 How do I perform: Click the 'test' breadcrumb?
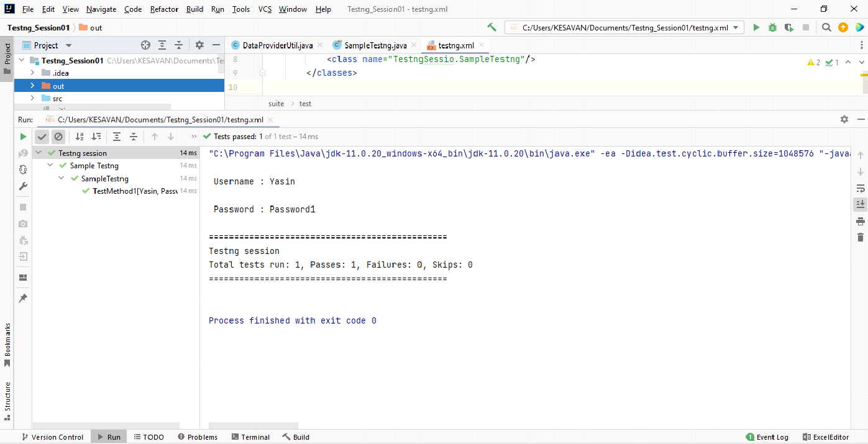click(305, 104)
